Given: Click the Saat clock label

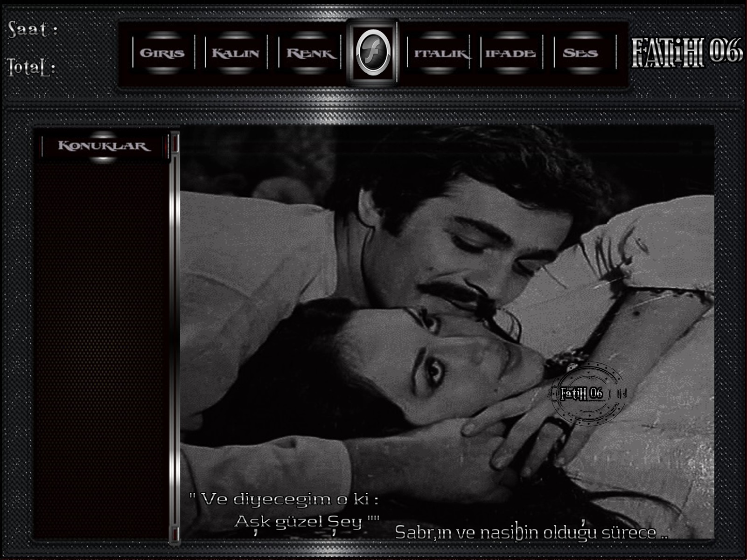Looking at the screenshot, I should pos(33,30).
